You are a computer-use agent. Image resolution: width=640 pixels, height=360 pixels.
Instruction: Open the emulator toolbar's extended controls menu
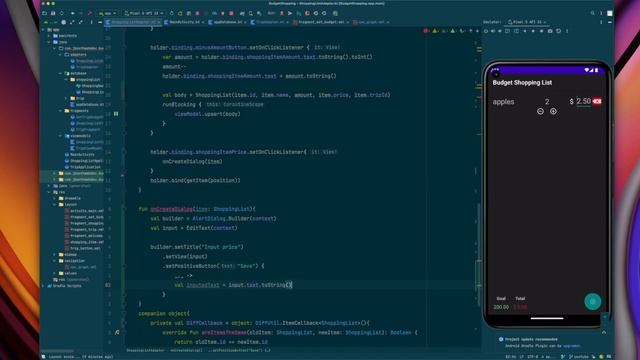(567, 31)
